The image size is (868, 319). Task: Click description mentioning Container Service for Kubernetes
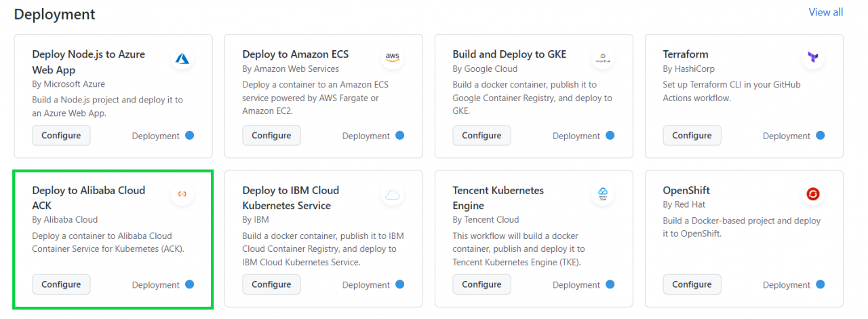point(108,242)
